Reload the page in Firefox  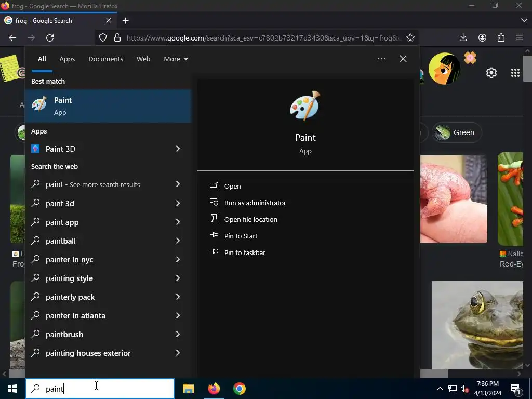coord(50,37)
